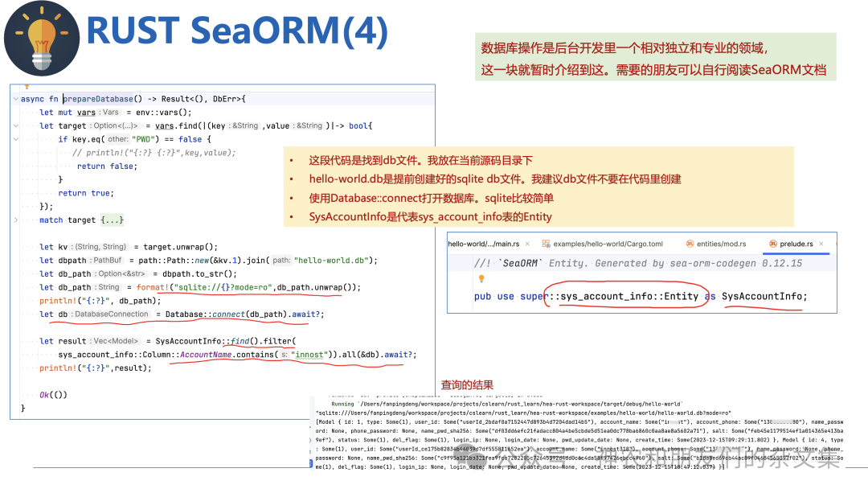The height and width of the screenshot is (493, 868).
Task: Click the 'Ok(())' return expression
Action: [x=53, y=395]
